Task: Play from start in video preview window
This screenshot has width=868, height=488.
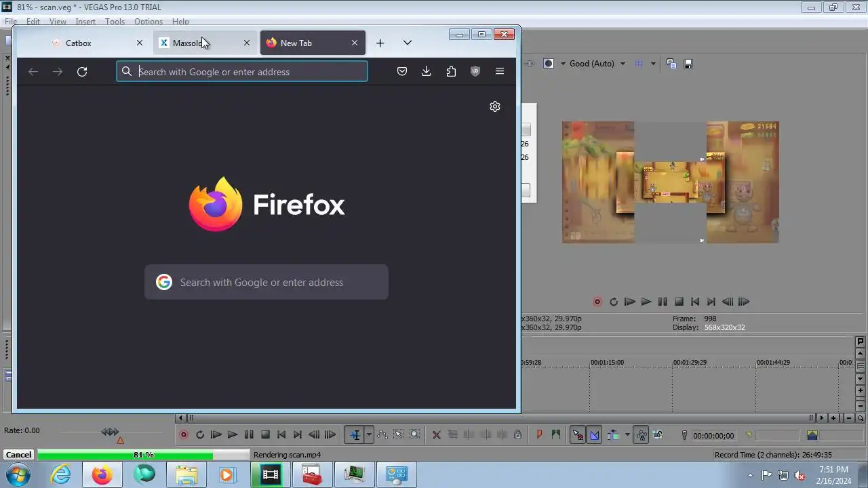Action: tap(630, 302)
